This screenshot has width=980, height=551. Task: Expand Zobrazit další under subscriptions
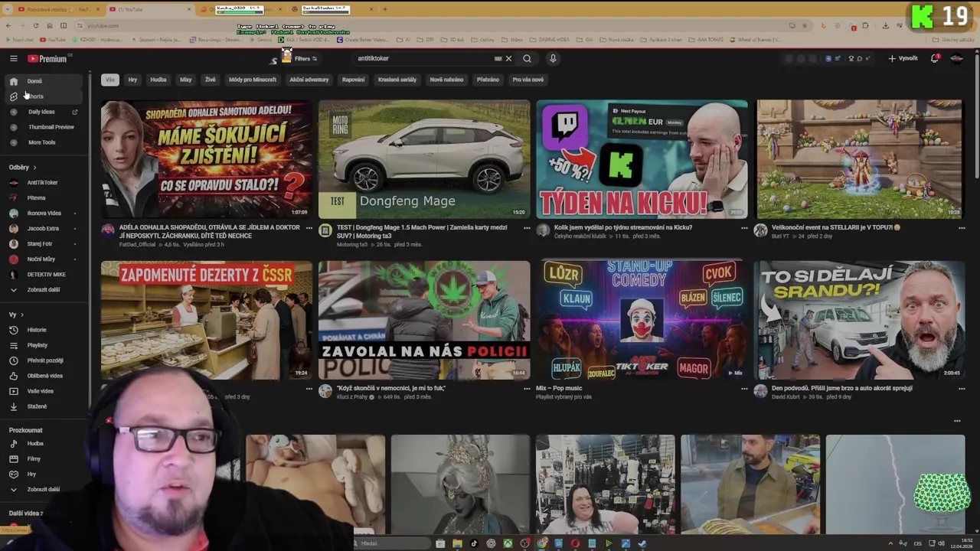point(43,289)
